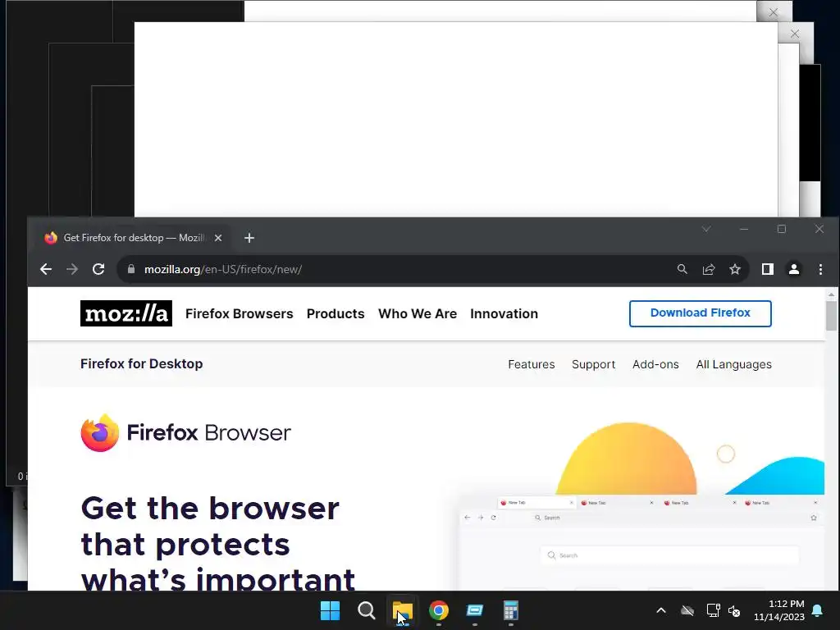This screenshot has height=630, width=840.
Task: Open the clock showing 1:12 PM
Action: (x=779, y=610)
